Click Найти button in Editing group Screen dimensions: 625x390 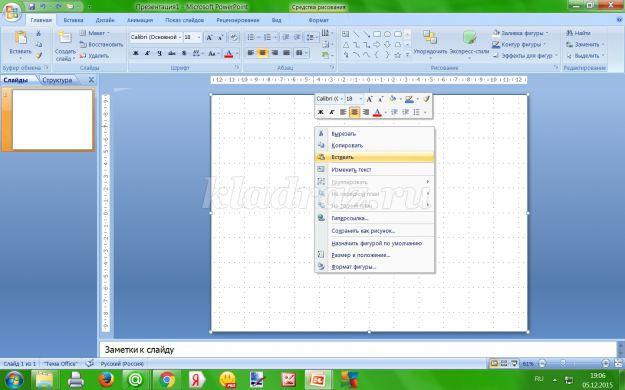pyautogui.click(x=578, y=33)
